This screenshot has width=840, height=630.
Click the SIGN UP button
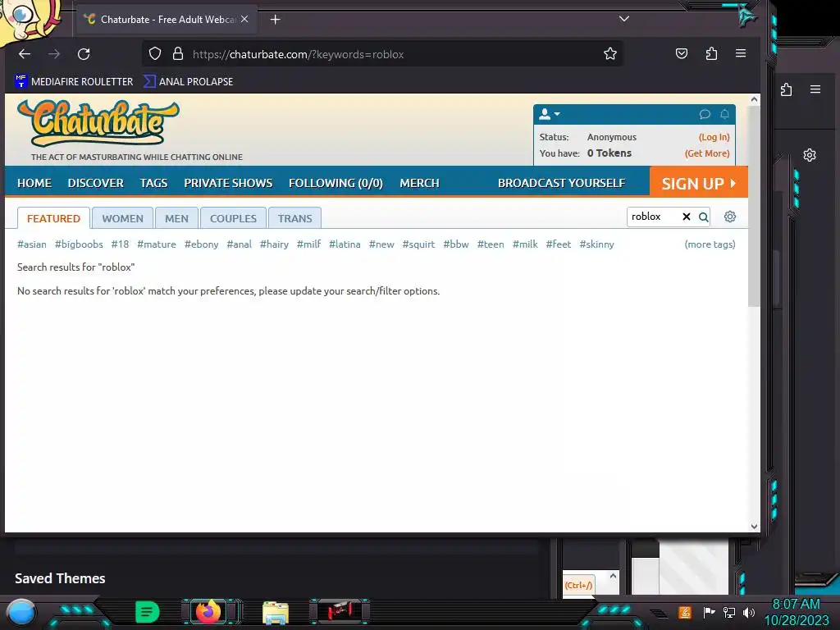coord(699,183)
